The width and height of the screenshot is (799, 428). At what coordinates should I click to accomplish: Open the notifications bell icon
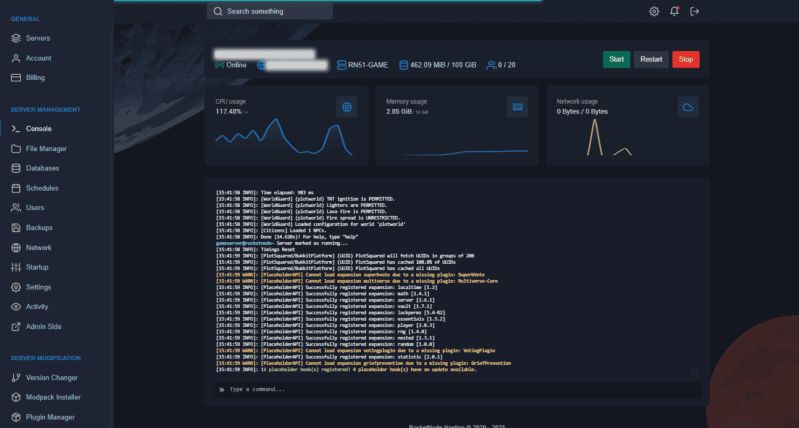(674, 11)
